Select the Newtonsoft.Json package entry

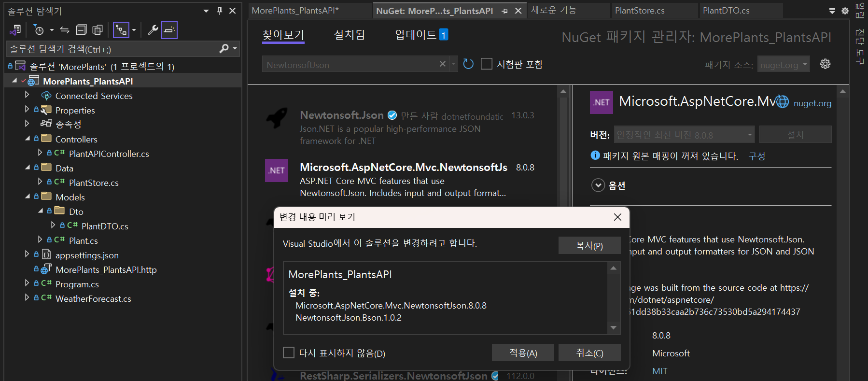click(x=401, y=127)
